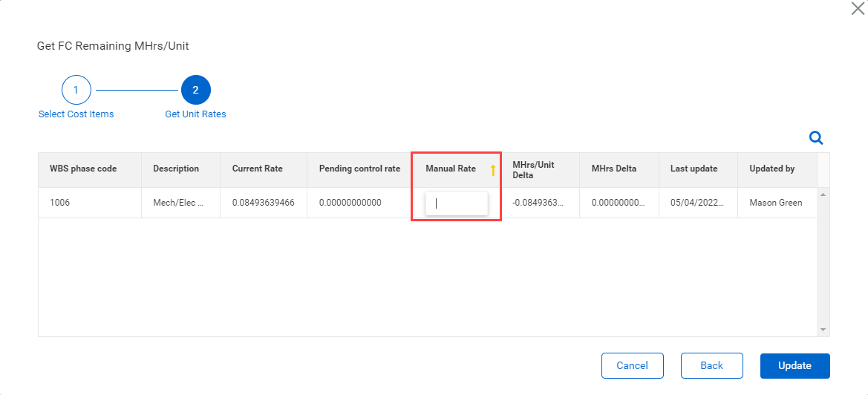Sort by WBS phase code column header

pos(83,169)
